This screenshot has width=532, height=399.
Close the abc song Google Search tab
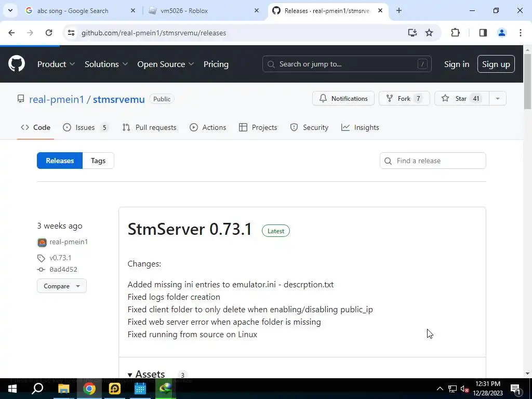[133, 11]
